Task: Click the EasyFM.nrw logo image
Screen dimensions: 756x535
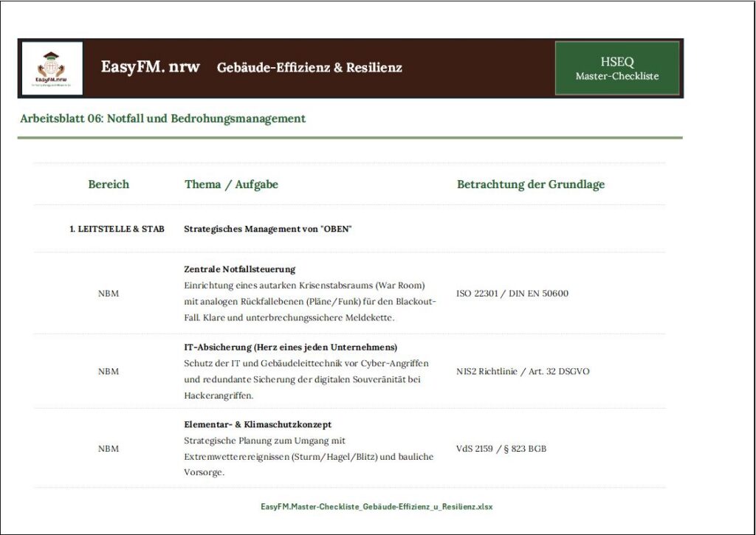Action: (x=52, y=68)
